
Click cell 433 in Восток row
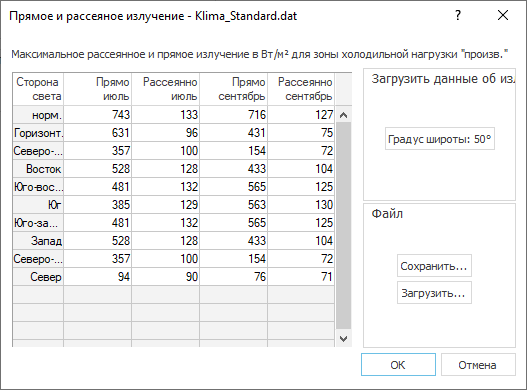pyautogui.click(x=234, y=169)
